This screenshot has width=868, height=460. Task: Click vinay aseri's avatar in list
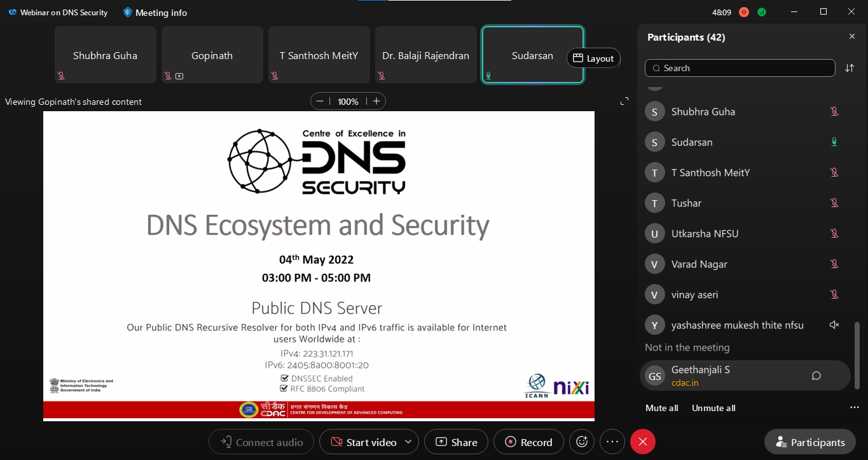655,295
